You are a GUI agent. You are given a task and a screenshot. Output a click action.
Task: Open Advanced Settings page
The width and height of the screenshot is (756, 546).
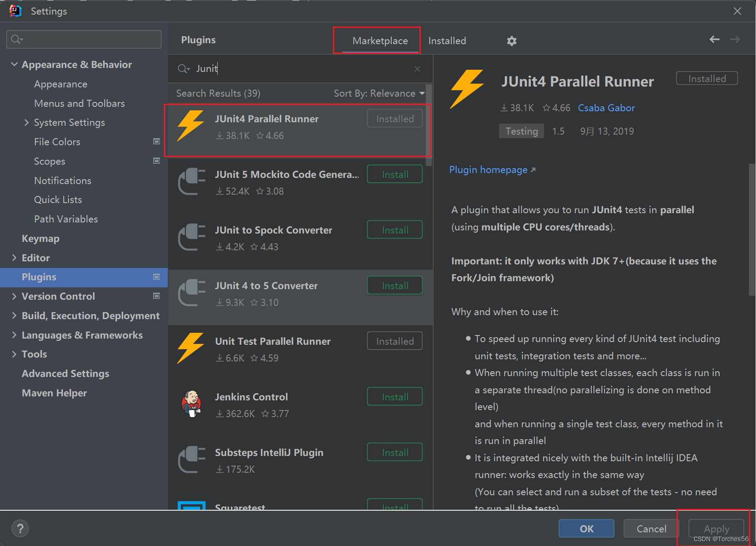coord(65,373)
